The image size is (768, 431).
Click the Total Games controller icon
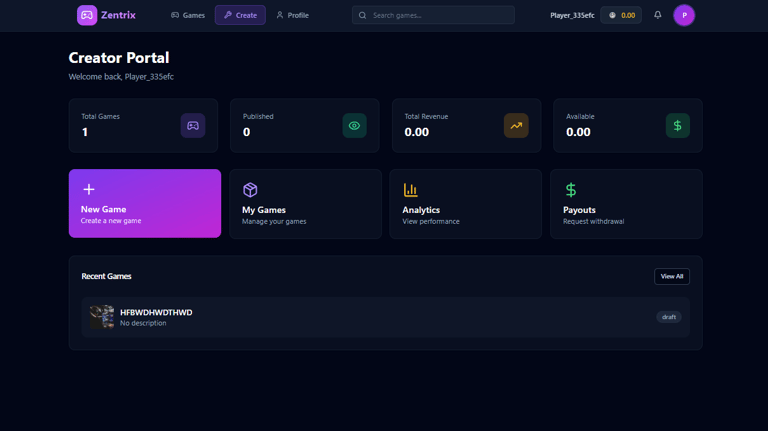coord(193,125)
